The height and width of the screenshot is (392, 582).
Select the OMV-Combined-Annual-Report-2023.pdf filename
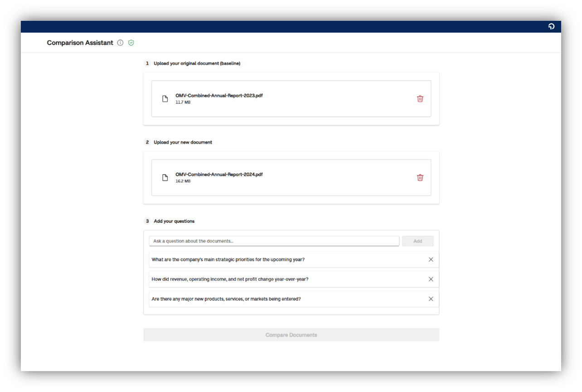coord(219,96)
